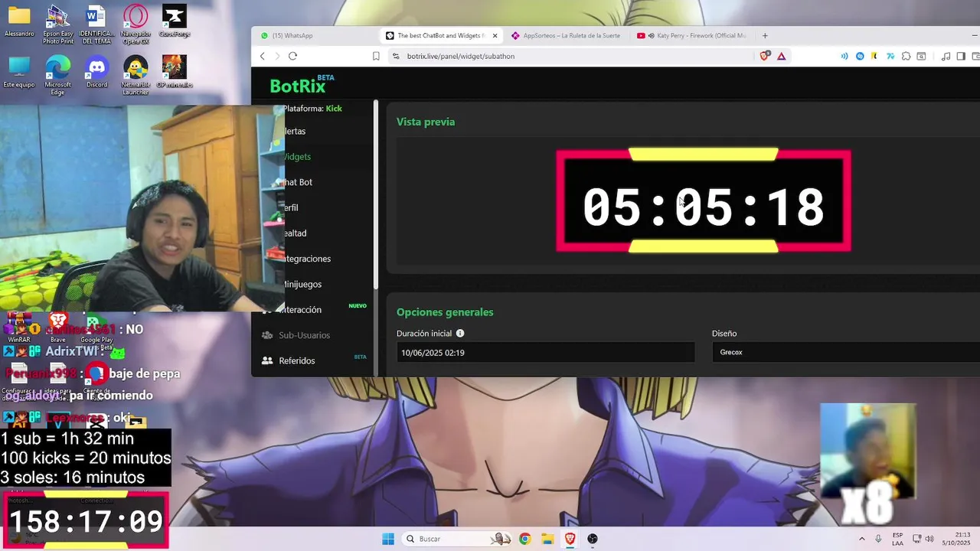Screen dimensions: 980x551
Task: Launch Navegador Opera GX shortcut
Action: click(136, 24)
